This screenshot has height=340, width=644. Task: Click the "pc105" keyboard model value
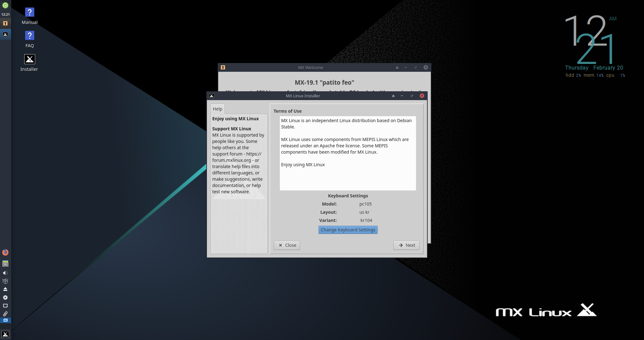tap(365, 204)
